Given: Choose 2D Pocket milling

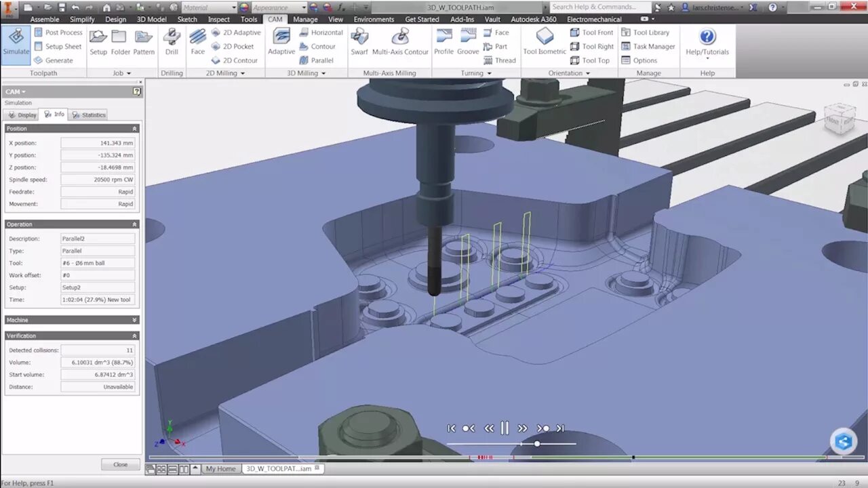Looking at the screenshot, I should (232, 47).
